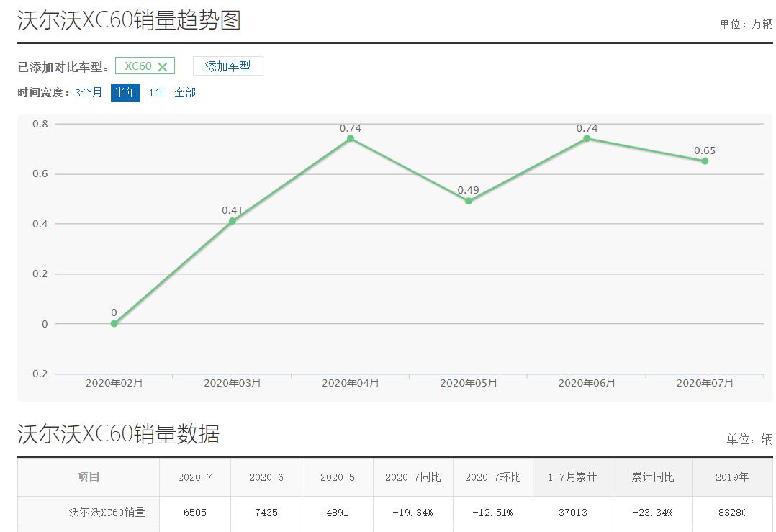Switch time range to 1年
This screenshot has height=532, width=776.
pos(156,92)
